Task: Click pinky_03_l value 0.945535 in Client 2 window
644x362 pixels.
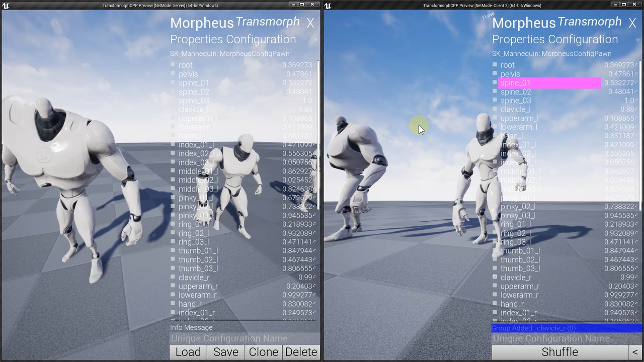Action: point(619,216)
